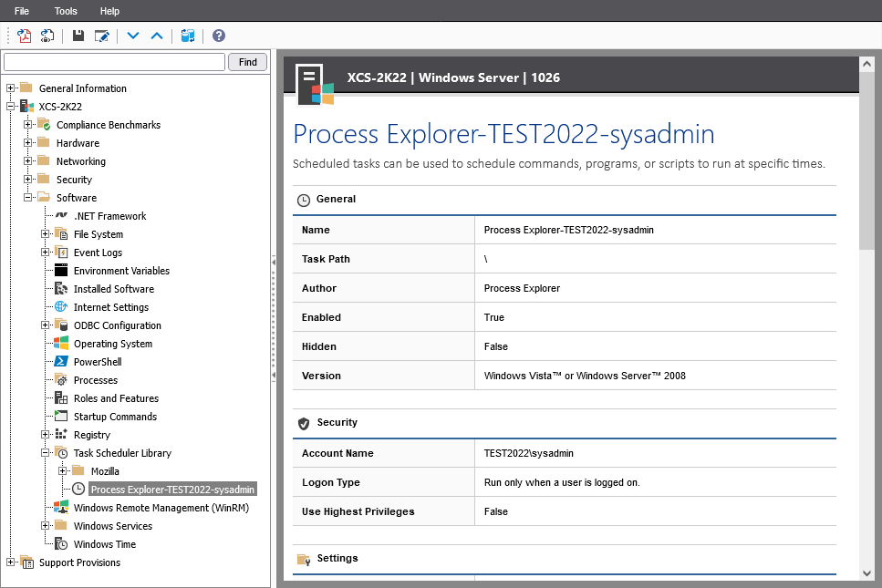This screenshot has height=588, width=882.
Task: Click the Windows Time clock icon
Action: click(x=61, y=544)
